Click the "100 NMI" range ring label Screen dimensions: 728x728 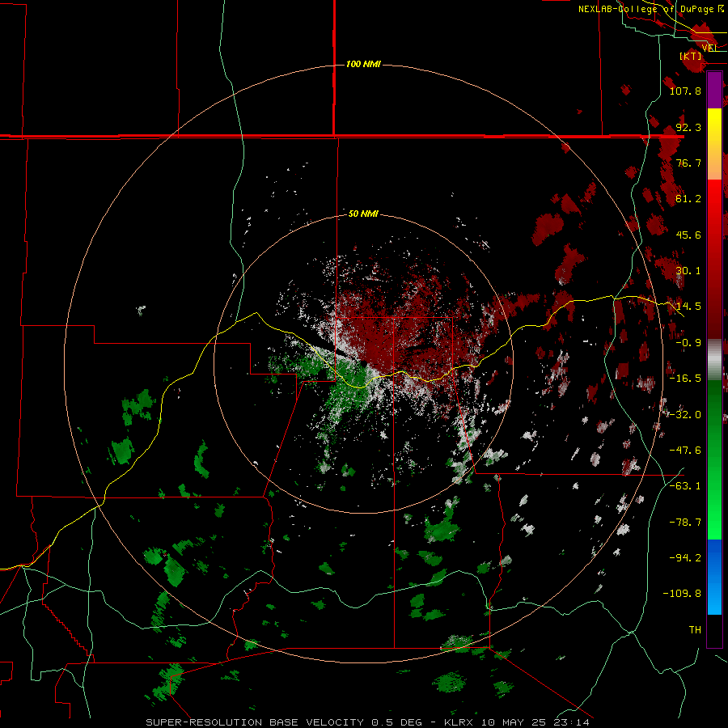363,64
